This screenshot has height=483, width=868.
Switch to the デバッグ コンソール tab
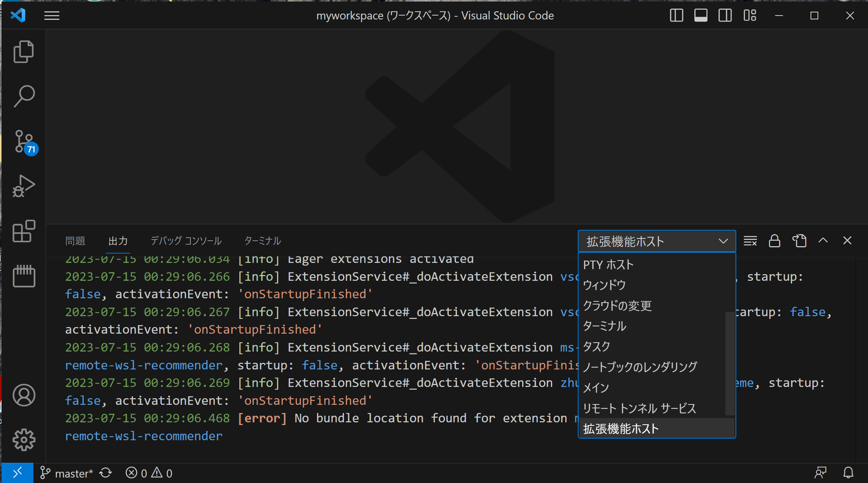pos(186,241)
